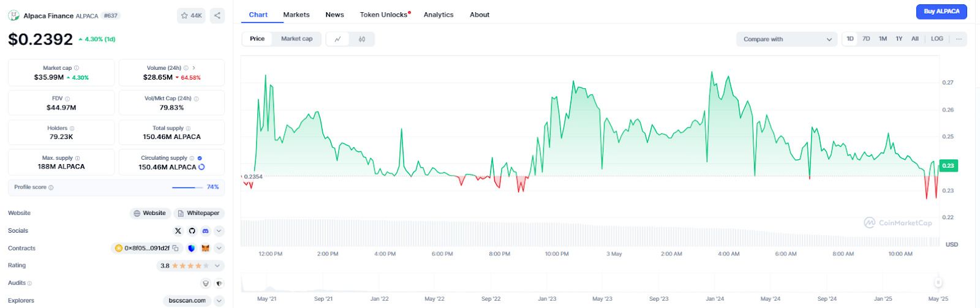Image resolution: width=980 pixels, height=308 pixels.
Task: Click the bscscan.com explorer link
Action: tap(187, 301)
